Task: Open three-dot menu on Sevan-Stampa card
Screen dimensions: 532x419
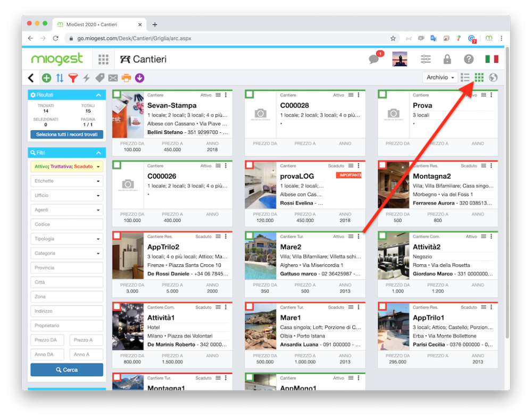Action: 226,95
